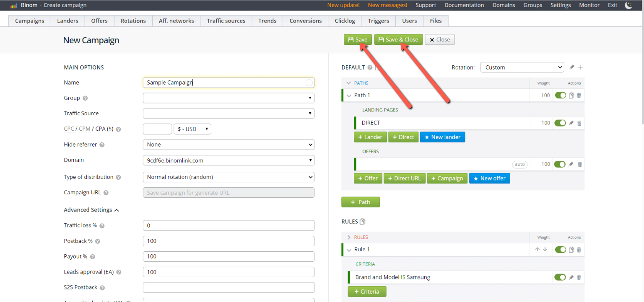Open the Rotation dropdown set to Custom
The width and height of the screenshot is (644, 302).
point(522,67)
